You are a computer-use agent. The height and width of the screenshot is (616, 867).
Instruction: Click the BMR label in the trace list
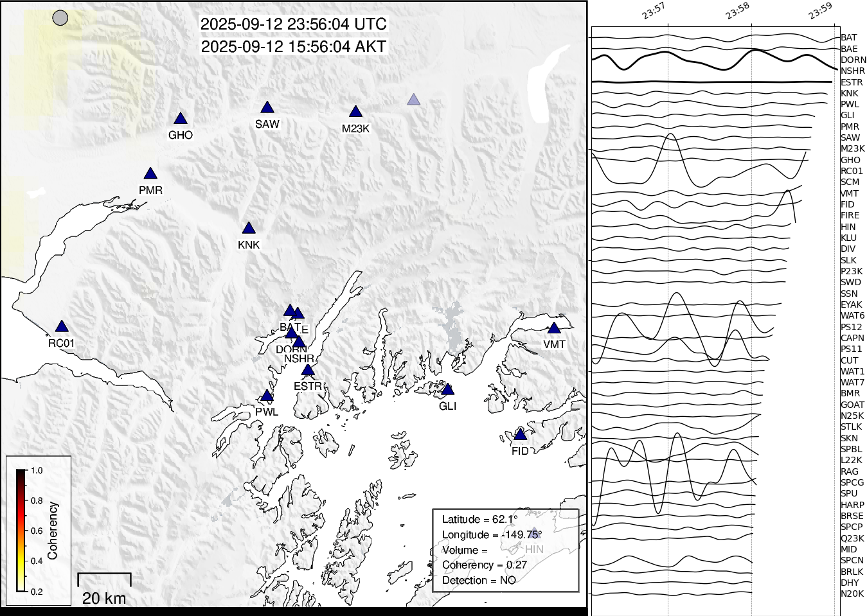coord(850,394)
